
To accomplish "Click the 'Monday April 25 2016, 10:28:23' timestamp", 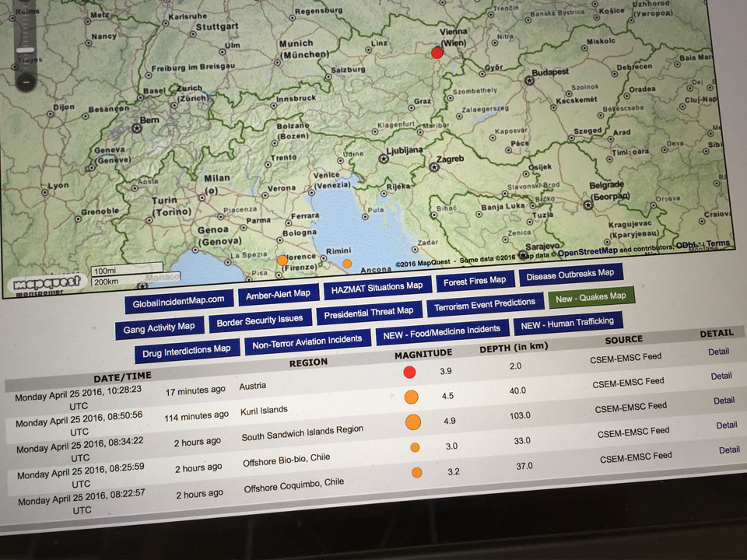I will (x=78, y=394).
